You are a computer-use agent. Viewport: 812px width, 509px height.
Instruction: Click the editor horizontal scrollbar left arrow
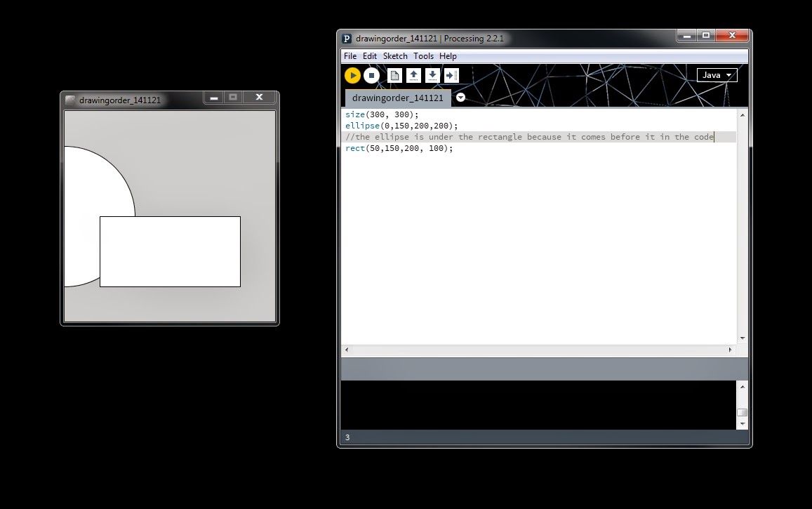click(347, 350)
